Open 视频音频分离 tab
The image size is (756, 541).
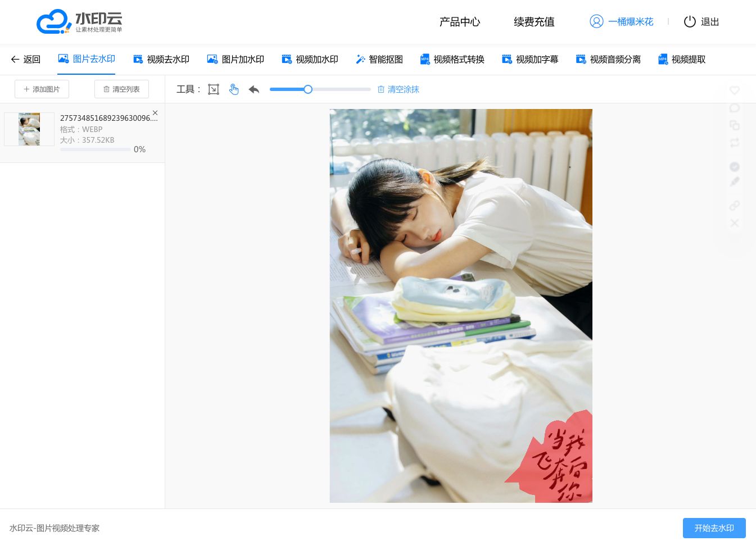pos(608,59)
